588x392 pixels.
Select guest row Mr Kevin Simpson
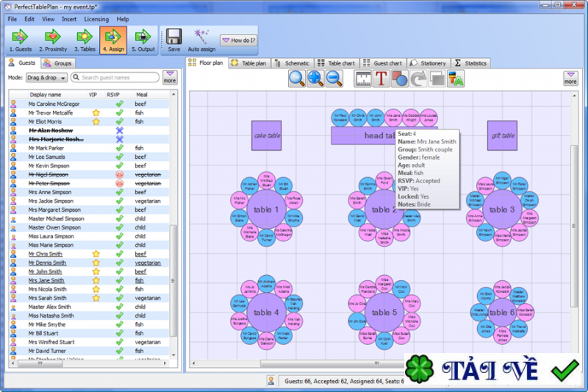tap(89, 165)
